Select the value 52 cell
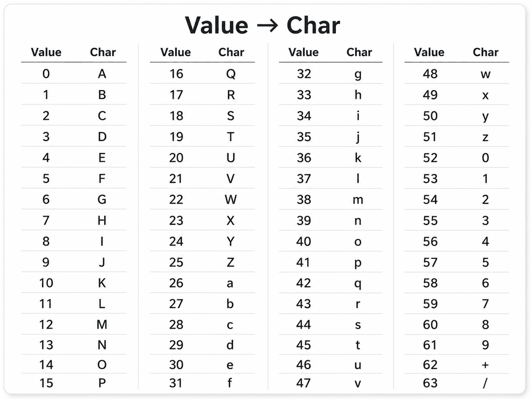Screen dimensions: 532x399 tap(430, 158)
